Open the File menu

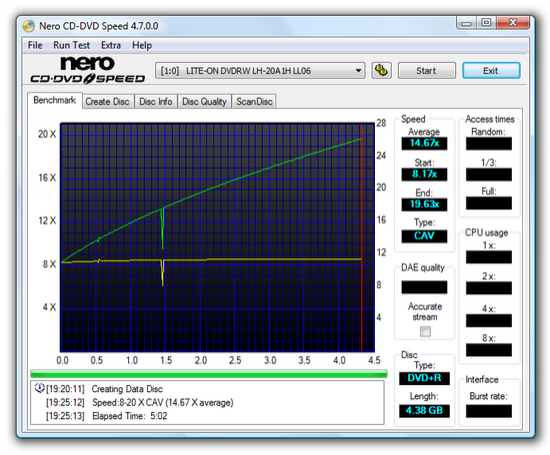[x=35, y=45]
